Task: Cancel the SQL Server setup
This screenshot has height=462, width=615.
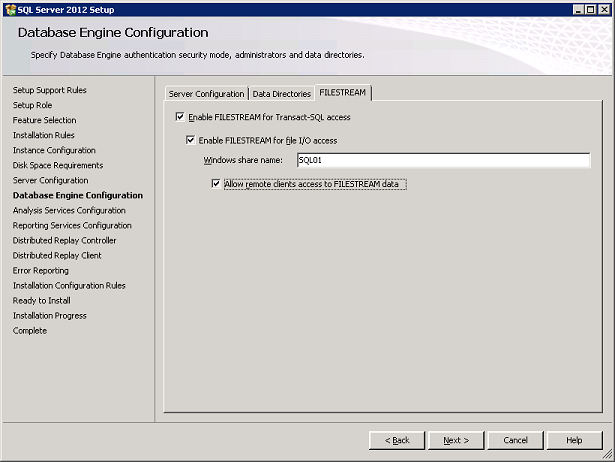Action: pos(515,440)
